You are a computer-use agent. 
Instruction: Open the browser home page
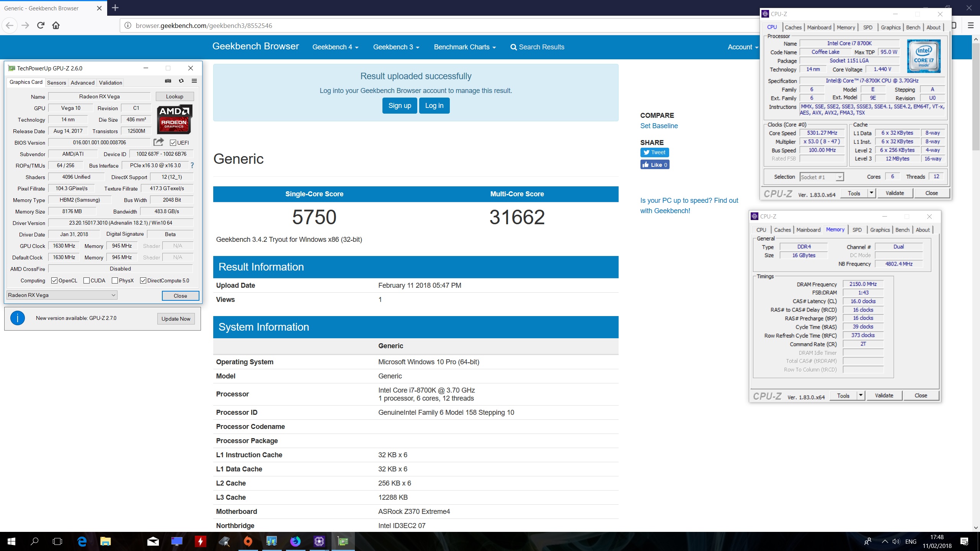pos(56,26)
